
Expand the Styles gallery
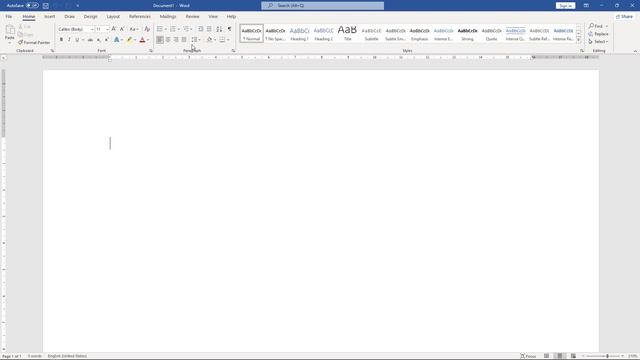click(578, 40)
